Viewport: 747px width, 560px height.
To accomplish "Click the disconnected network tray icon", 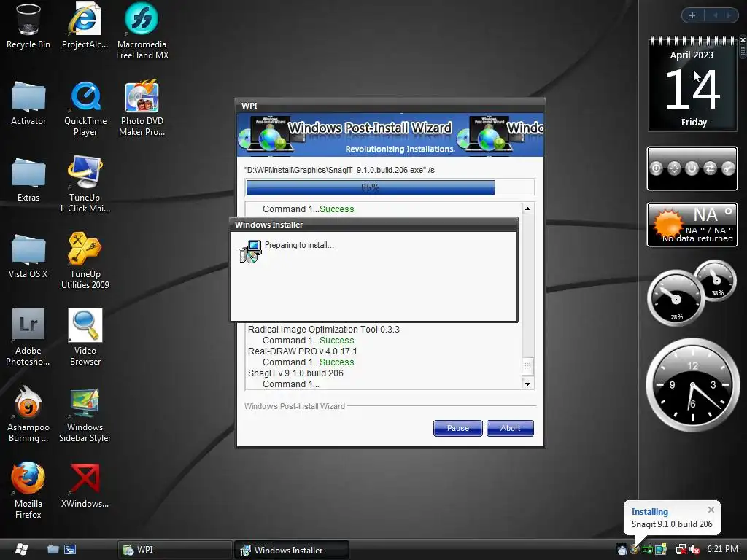I will point(681,550).
